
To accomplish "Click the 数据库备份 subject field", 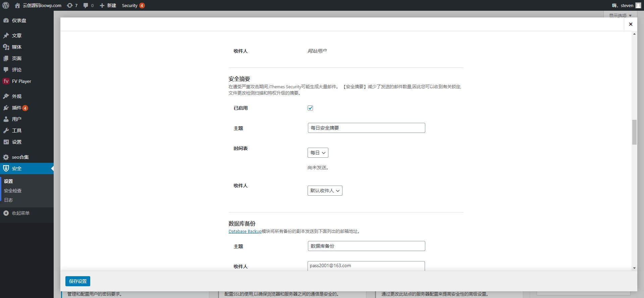I will 366,246.
